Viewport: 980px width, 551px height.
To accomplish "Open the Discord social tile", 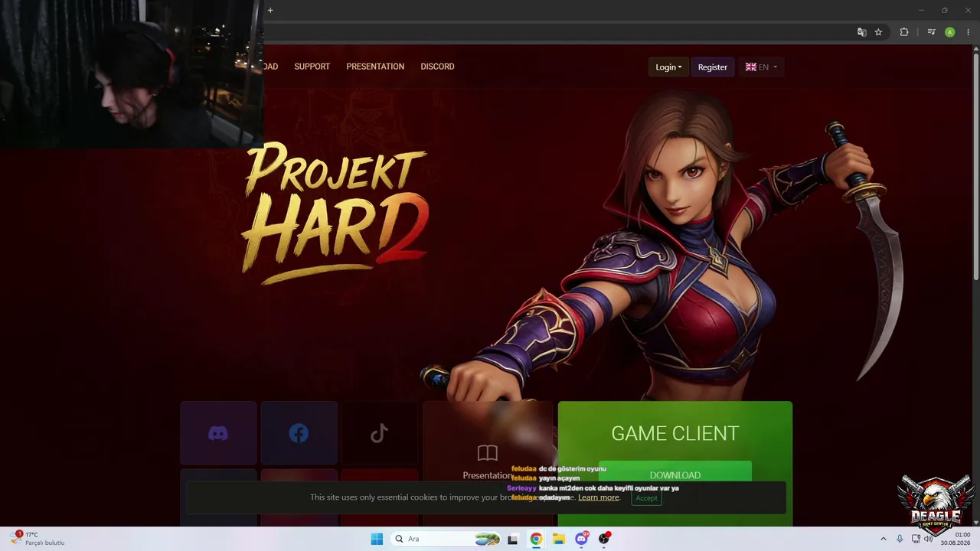I will pos(218,433).
